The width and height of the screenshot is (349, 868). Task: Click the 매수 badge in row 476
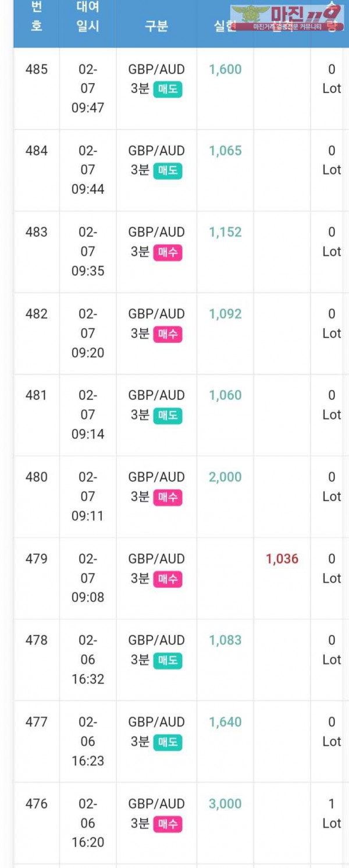pyautogui.click(x=168, y=824)
